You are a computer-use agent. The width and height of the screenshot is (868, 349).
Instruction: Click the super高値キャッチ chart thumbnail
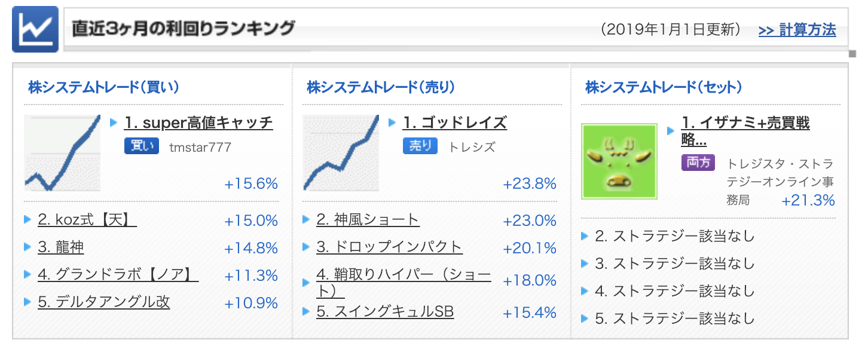[x=62, y=153]
